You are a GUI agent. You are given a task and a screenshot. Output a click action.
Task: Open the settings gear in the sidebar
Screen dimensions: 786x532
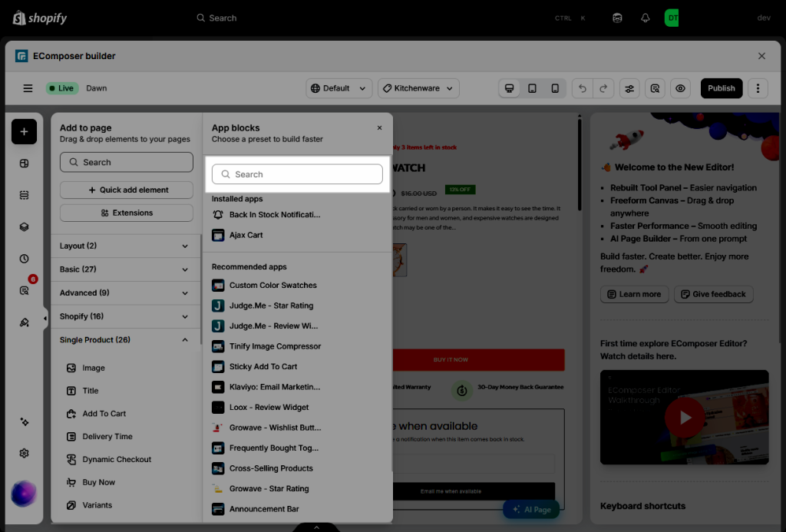coord(24,453)
